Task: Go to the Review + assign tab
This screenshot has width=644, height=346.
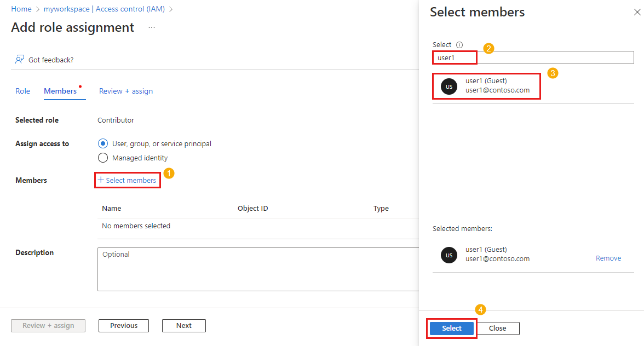Action: tap(126, 91)
